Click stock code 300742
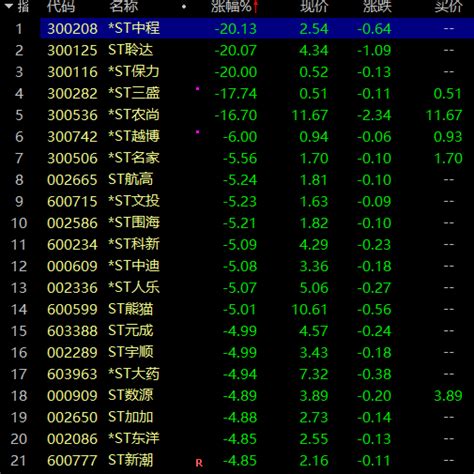The image size is (474, 474). [72, 137]
